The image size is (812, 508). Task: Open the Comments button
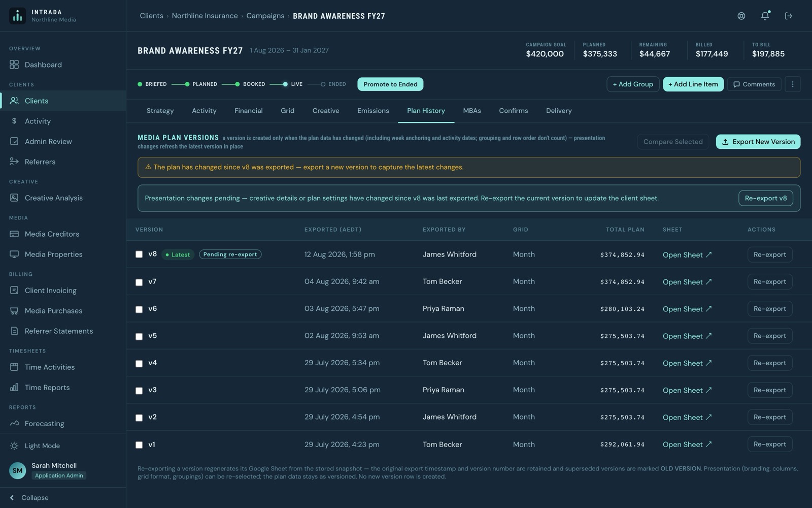pyautogui.click(x=754, y=84)
